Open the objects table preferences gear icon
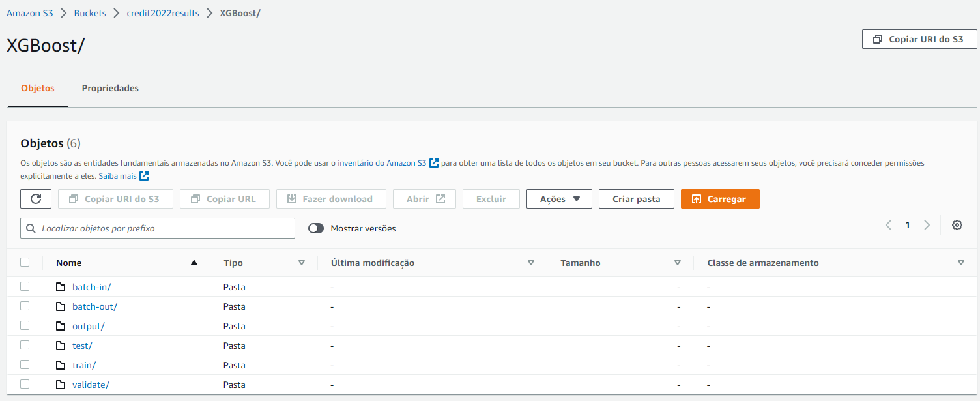This screenshot has height=401, width=980. 957,224
